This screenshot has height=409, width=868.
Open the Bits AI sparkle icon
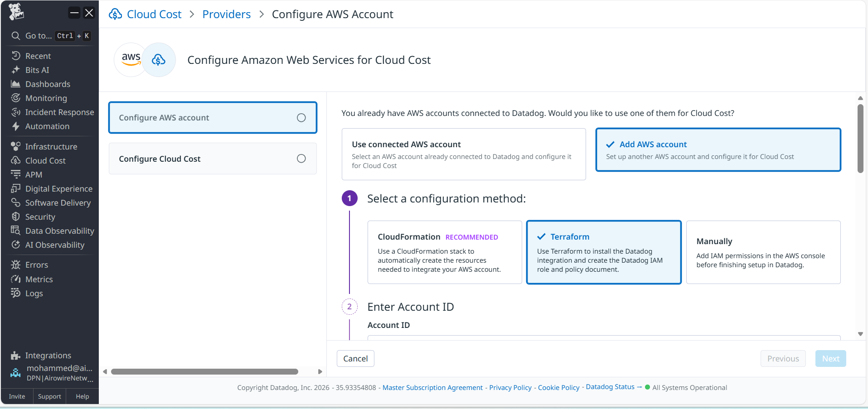pos(16,70)
